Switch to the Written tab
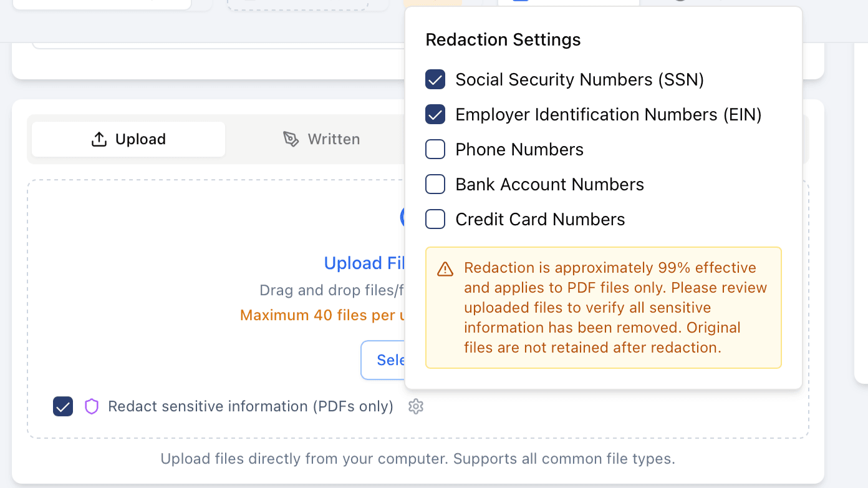This screenshot has width=868, height=488. [322, 139]
